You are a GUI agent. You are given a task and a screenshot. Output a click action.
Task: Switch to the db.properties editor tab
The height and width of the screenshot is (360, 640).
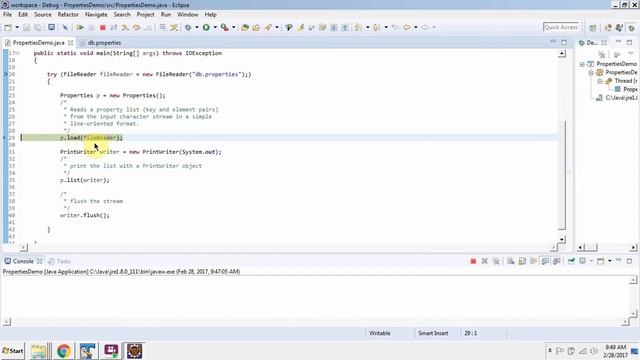[101, 42]
